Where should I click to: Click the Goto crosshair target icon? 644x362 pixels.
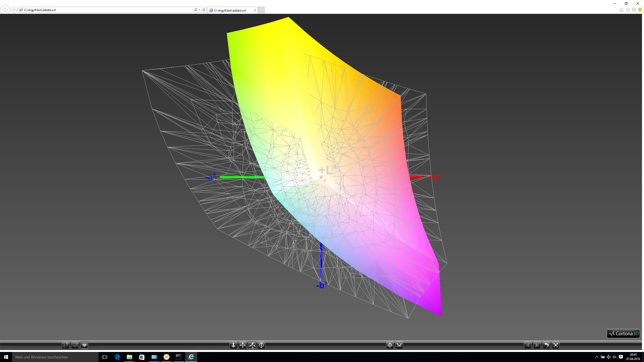390,345
